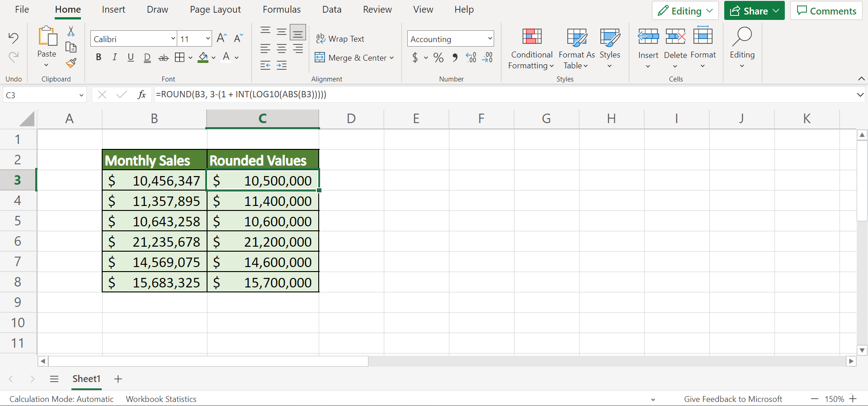Open the Page Layout tab
Image resolution: width=868 pixels, height=406 pixels.
pos(215,10)
